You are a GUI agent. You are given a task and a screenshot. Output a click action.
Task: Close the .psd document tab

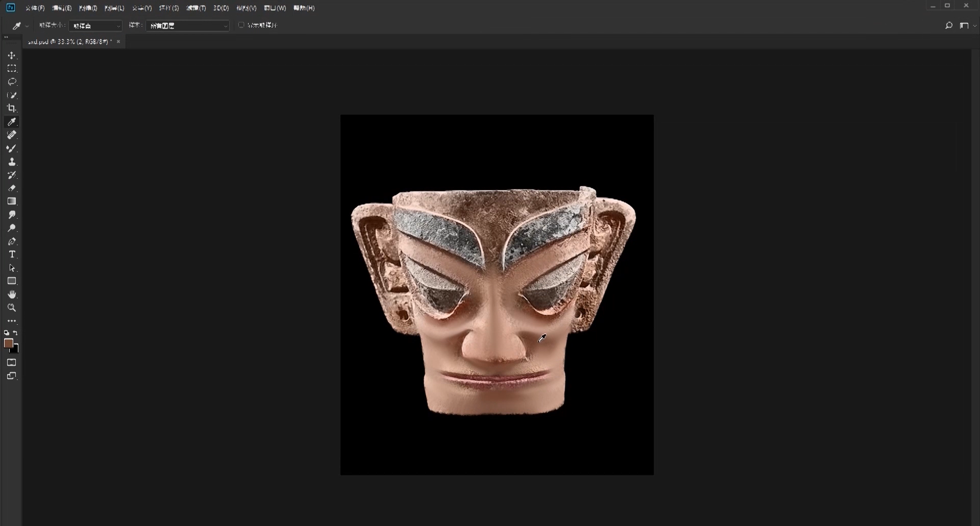(118, 42)
